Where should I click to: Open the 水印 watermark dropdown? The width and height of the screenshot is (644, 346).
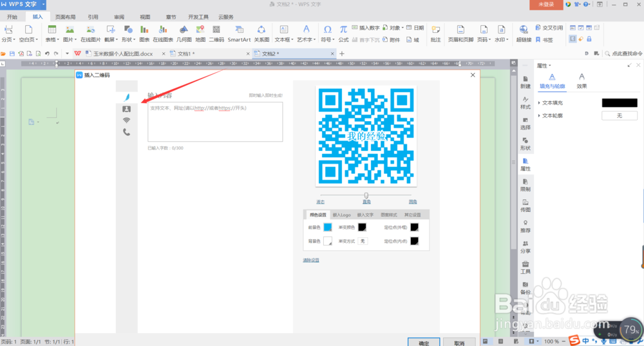[502, 39]
